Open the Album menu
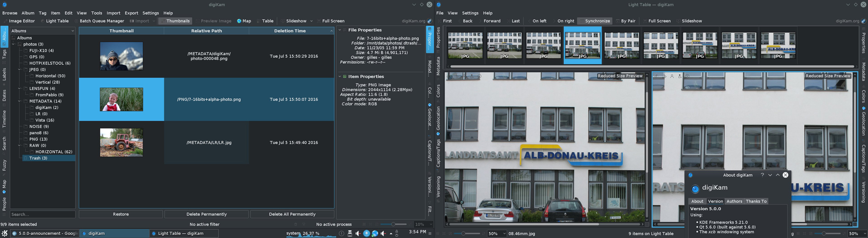Image resolution: width=868 pixels, height=238 pixels. tap(28, 13)
